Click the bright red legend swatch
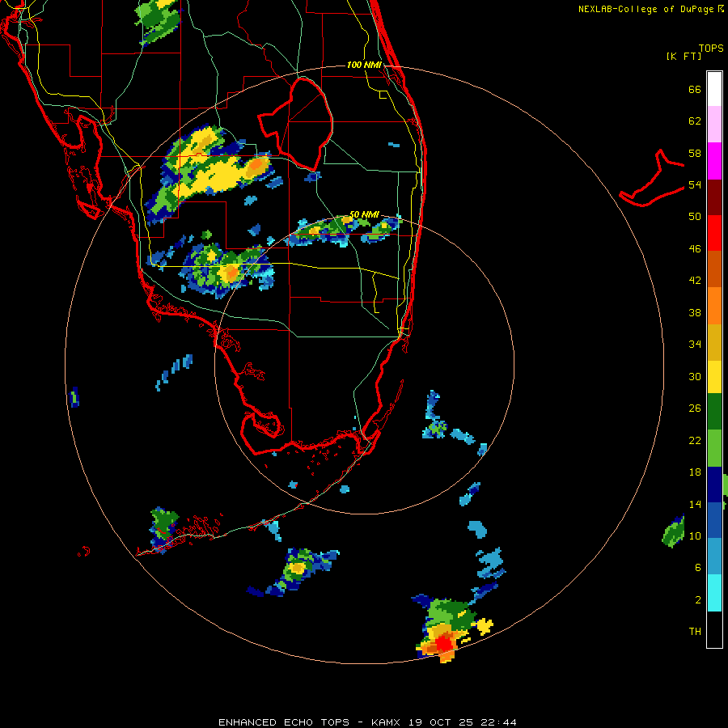 click(x=714, y=233)
